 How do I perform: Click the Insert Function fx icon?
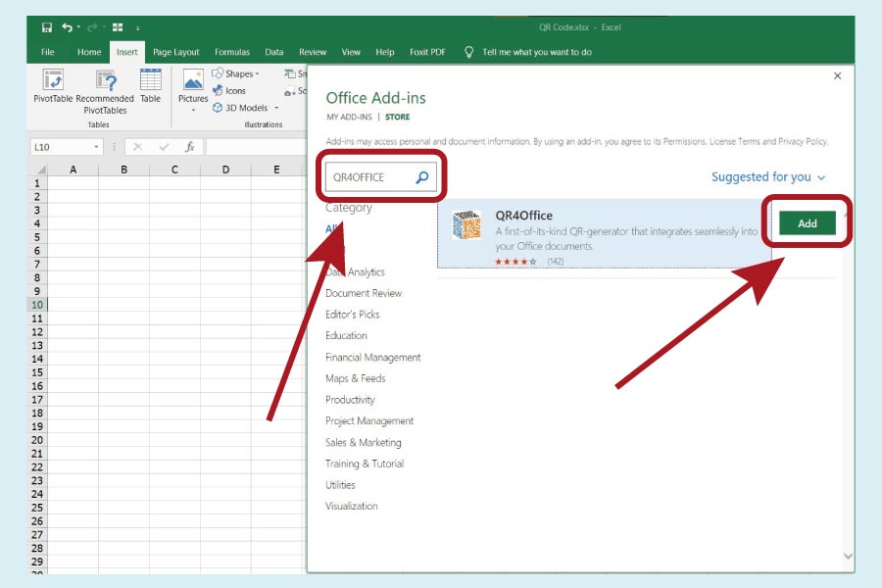tap(189, 147)
